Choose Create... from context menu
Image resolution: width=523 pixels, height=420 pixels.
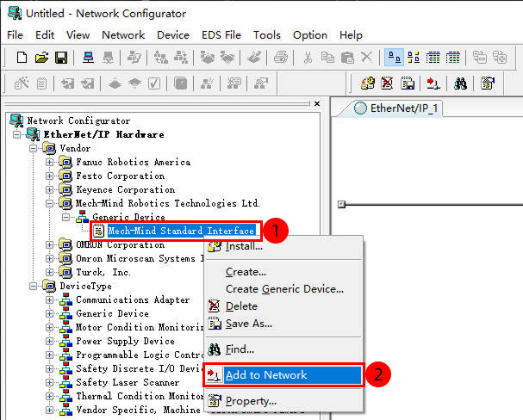tap(283, 272)
